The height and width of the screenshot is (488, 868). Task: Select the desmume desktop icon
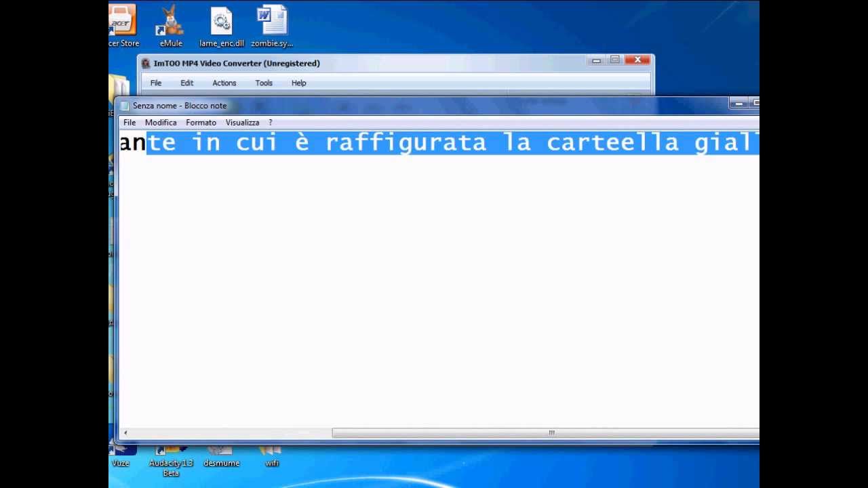click(222, 457)
